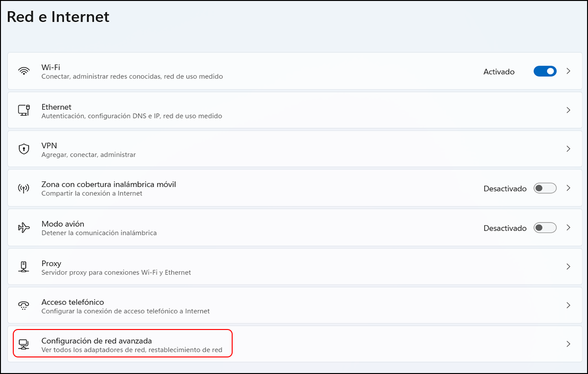The height and width of the screenshot is (374, 588).
Task: Turn off the Wi-Fi toggle switch
Action: pos(545,71)
